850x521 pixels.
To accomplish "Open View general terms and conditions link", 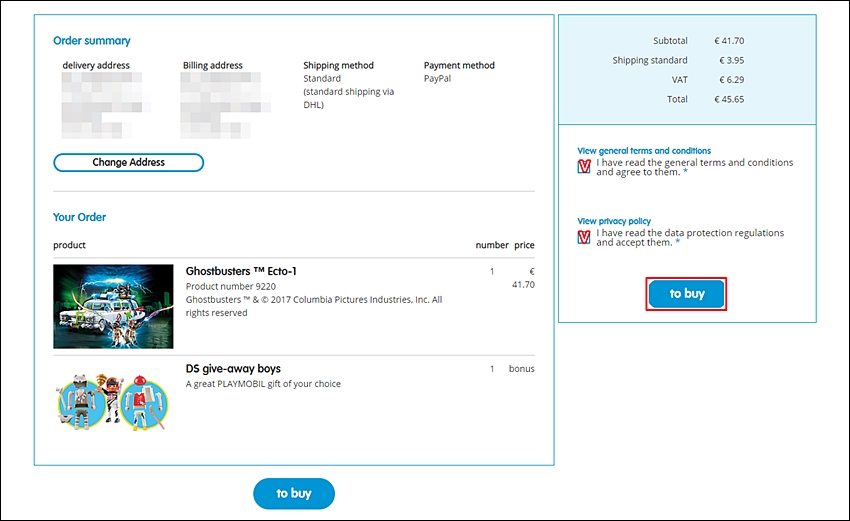I will coord(644,151).
